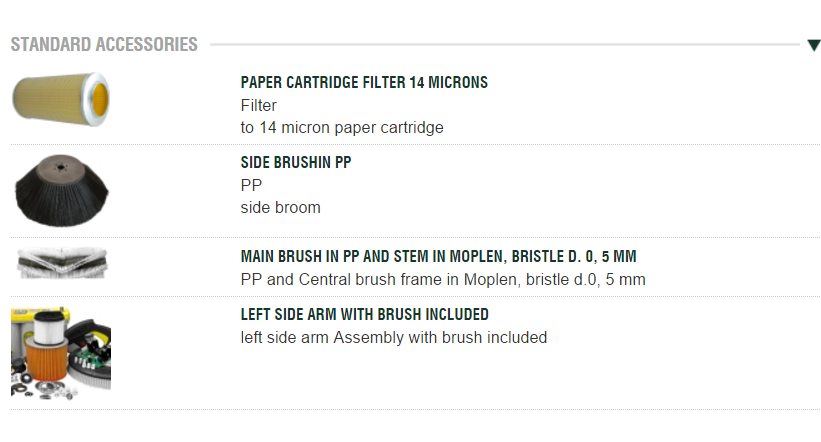Click the 'Filter' description line

(x=259, y=105)
